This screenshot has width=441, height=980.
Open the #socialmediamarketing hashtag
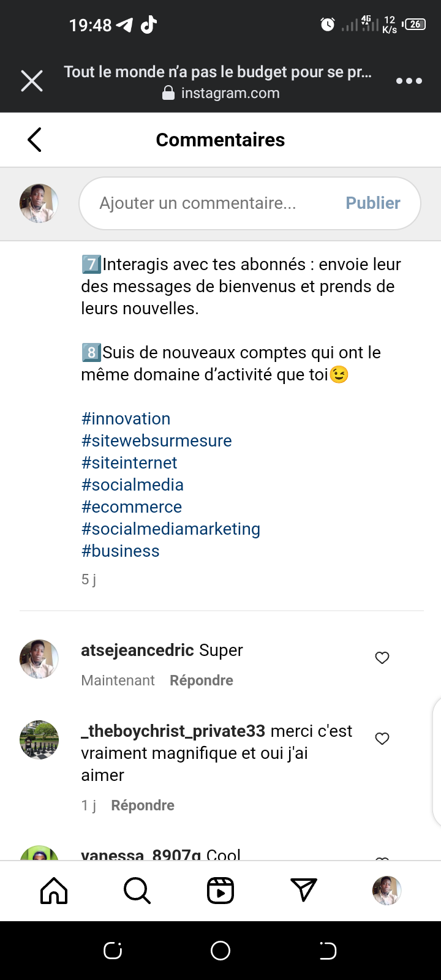[170, 529]
